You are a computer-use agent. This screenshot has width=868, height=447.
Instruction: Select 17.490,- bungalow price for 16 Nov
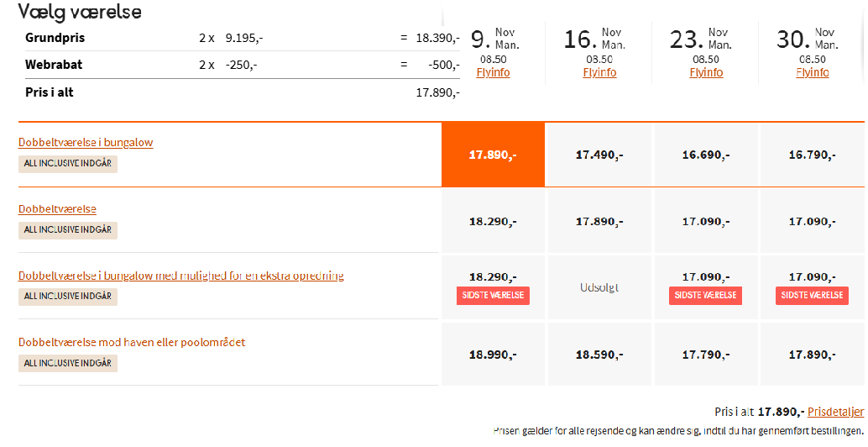[x=599, y=155]
